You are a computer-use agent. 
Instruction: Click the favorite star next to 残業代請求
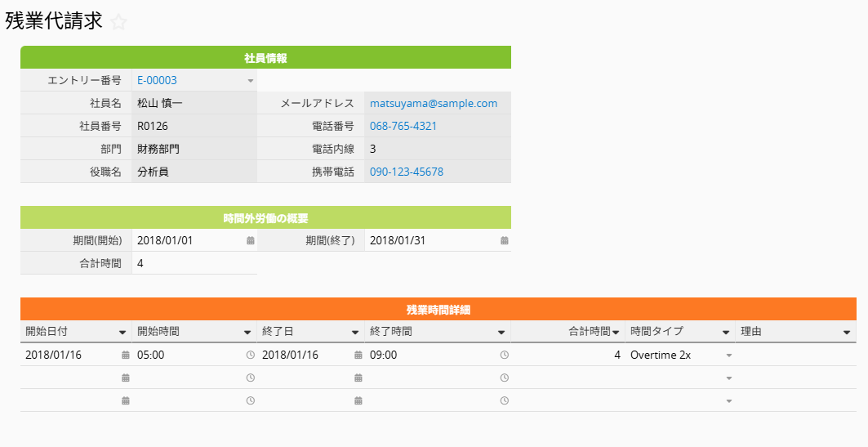pos(119,23)
